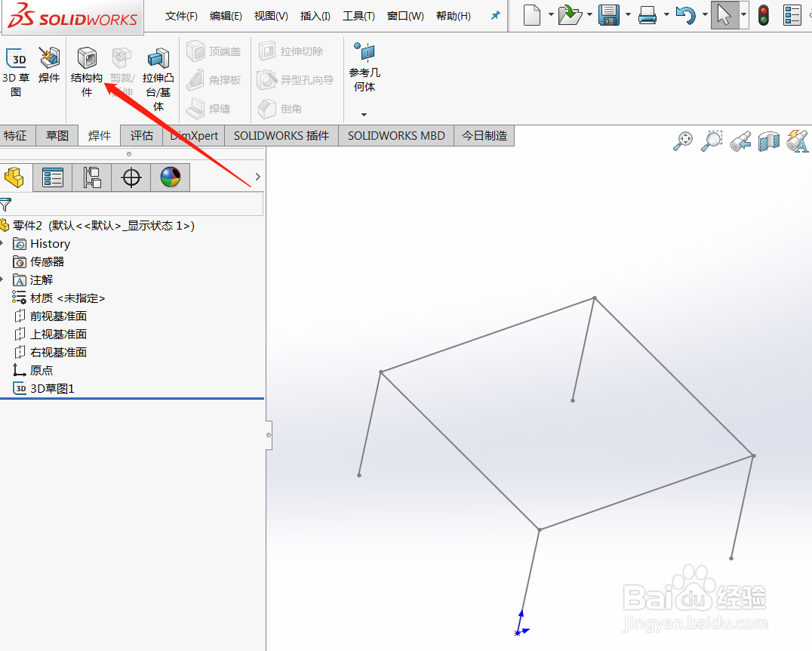The width and height of the screenshot is (812, 651).
Task: Switch to the SOLIDWORKS MBD tab
Action: point(396,136)
